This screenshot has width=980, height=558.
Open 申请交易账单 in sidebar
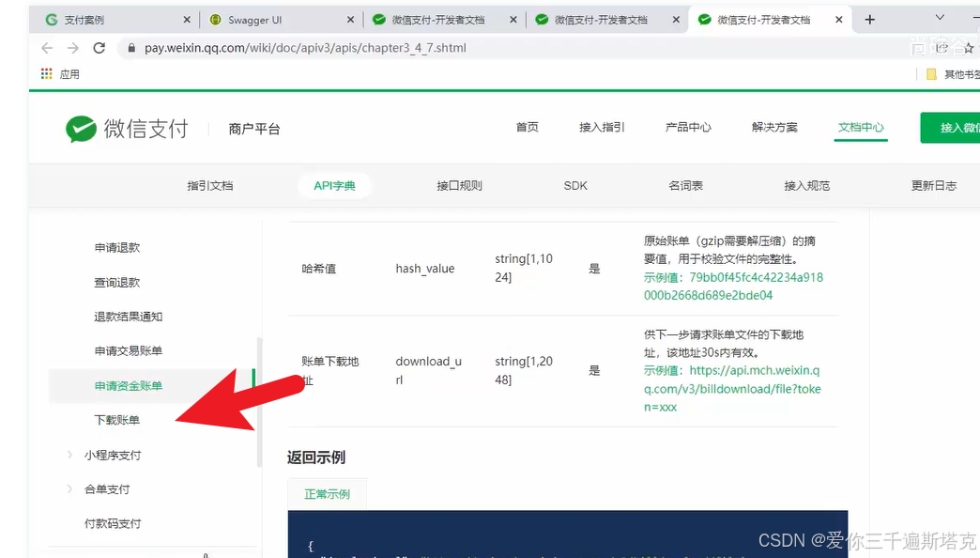128,351
